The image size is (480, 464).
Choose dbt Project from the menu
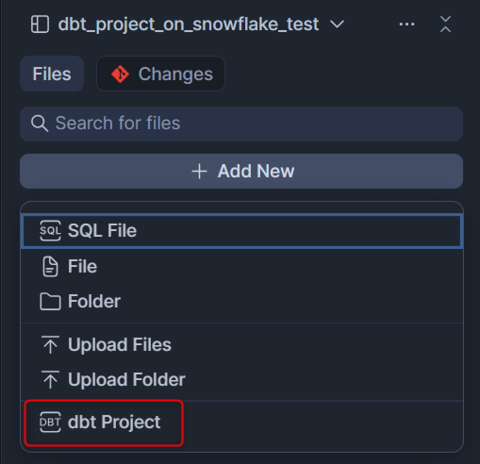point(104,422)
